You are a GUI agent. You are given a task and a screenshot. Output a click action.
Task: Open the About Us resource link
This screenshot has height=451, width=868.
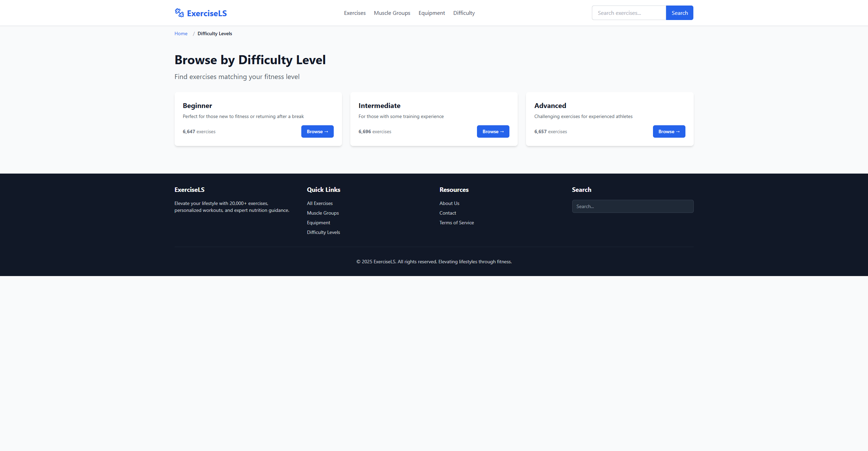(449, 203)
